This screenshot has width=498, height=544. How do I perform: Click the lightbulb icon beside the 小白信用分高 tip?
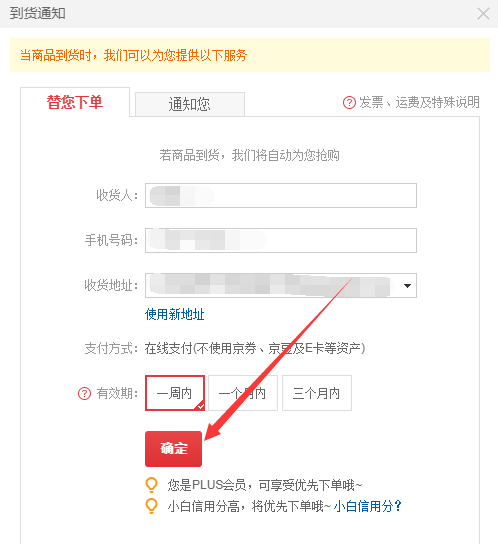point(152,506)
